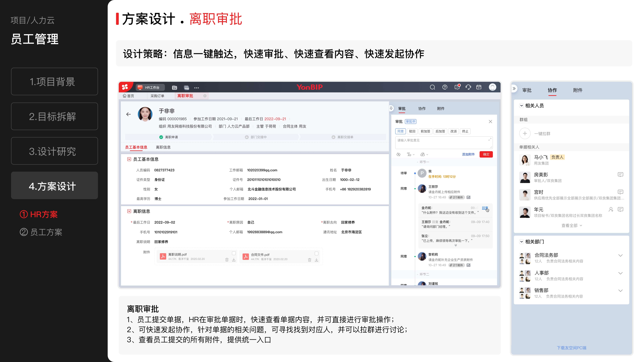The image size is (644, 362).
Task: Click the search icon in top bar
Action: tap(432, 87)
